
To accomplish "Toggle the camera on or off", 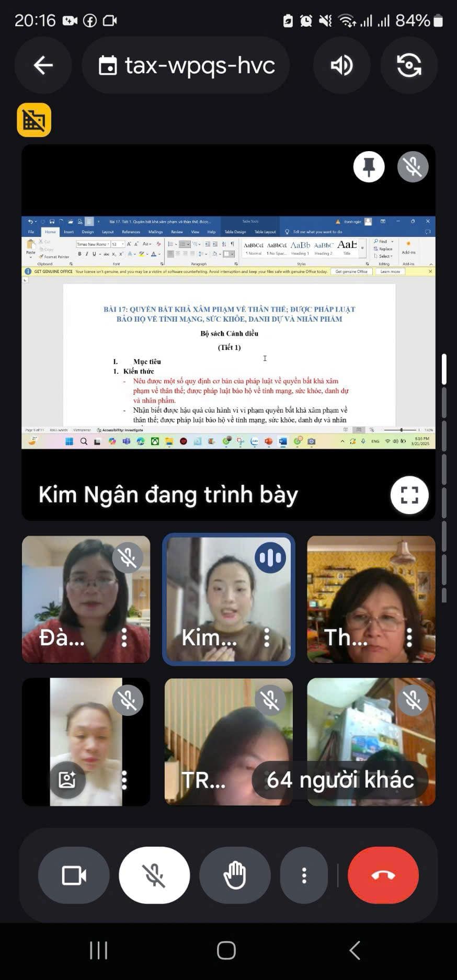I will point(74,875).
